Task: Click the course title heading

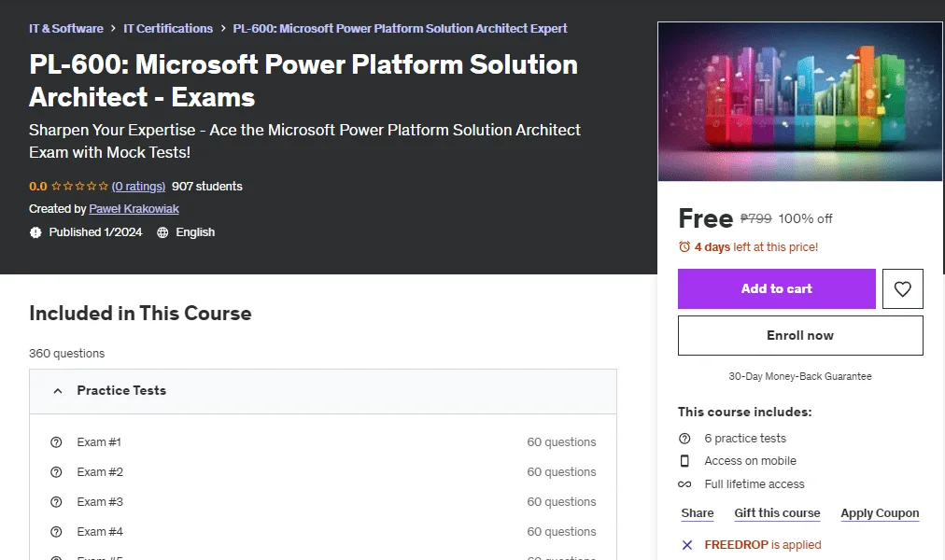Action: (x=303, y=80)
